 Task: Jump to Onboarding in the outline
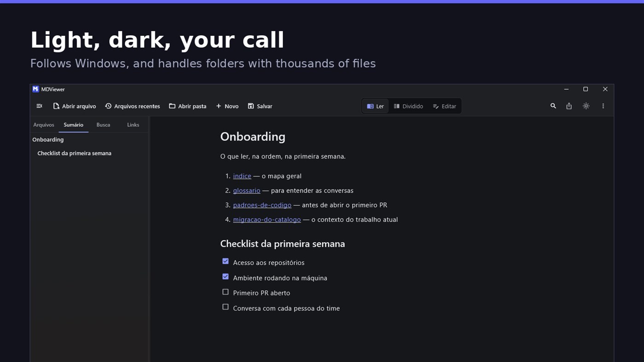(x=48, y=139)
